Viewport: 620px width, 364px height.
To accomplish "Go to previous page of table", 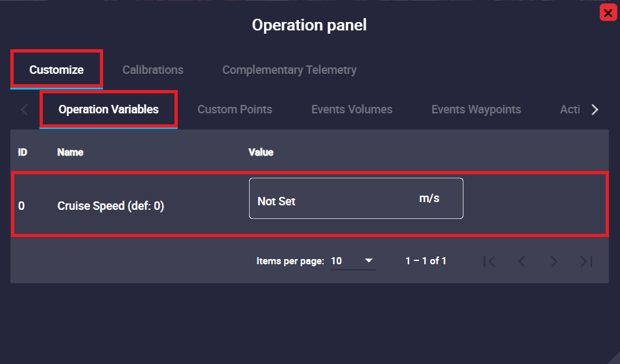I will [x=521, y=261].
